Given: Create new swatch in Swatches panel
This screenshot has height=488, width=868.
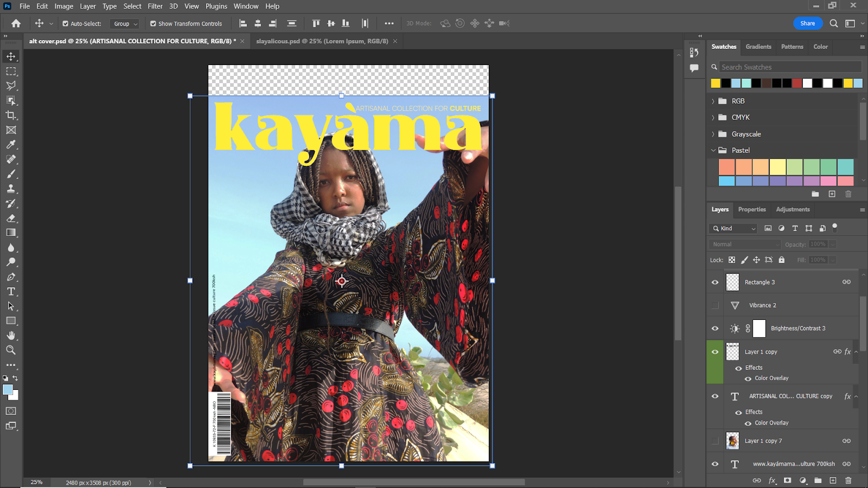Looking at the screenshot, I should [832, 194].
